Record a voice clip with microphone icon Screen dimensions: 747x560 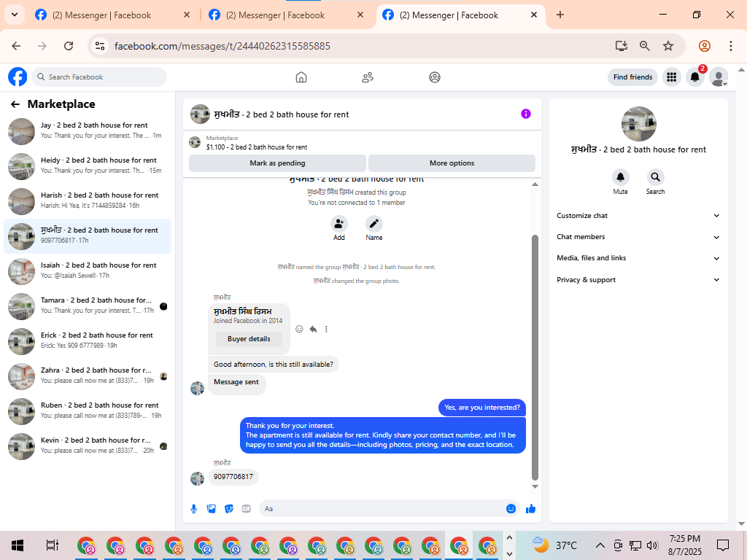point(194,509)
